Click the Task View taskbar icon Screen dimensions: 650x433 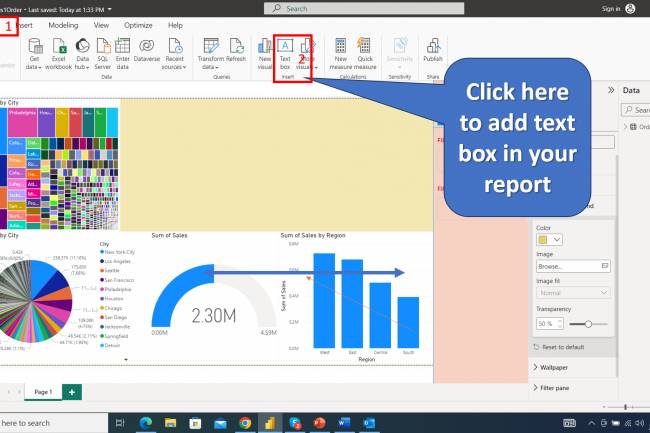pos(120,423)
